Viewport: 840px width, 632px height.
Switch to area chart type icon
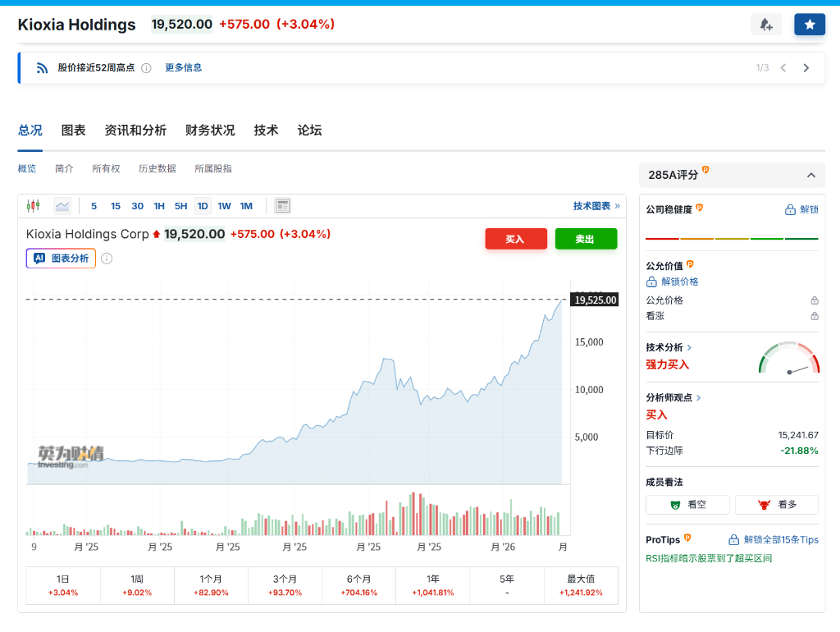coord(62,206)
